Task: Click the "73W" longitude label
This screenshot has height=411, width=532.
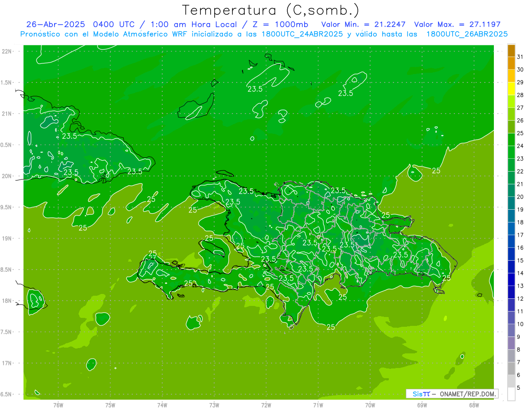Action: tap(214, 405)
